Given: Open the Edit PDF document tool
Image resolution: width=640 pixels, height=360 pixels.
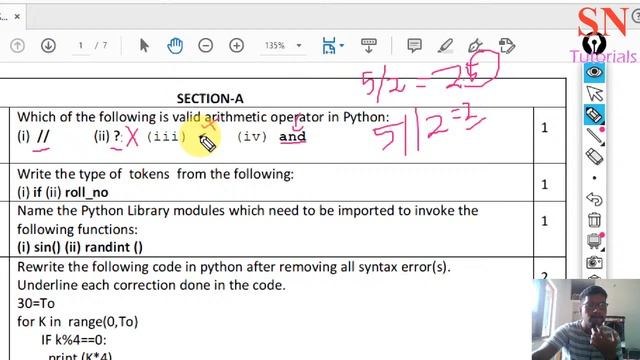Looking at the screenshot, I should (507, 45).
